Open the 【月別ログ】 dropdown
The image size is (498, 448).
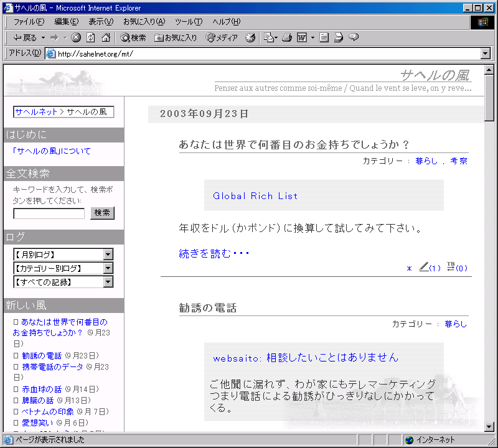coord(63,254)
